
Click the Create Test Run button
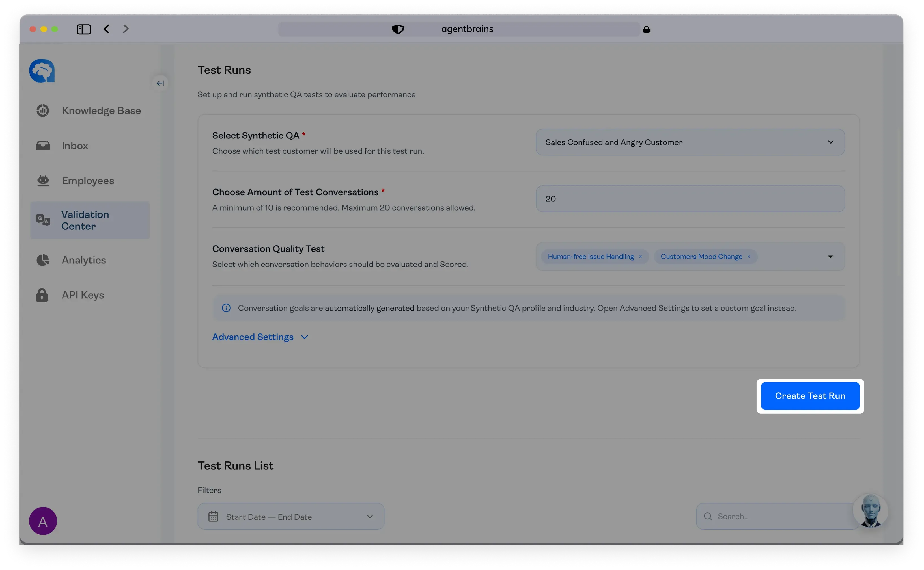pos(810,396)
